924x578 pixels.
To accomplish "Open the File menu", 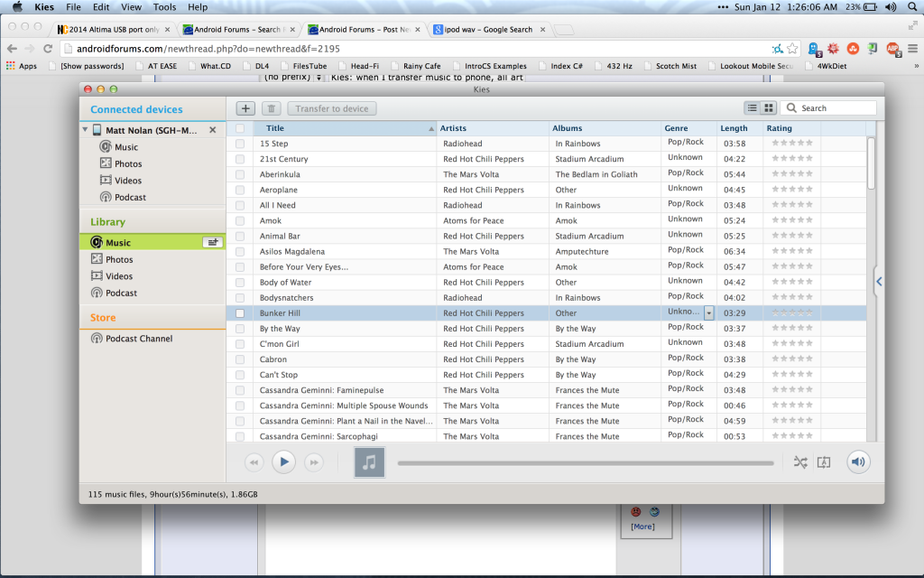I will click(74, 7).
